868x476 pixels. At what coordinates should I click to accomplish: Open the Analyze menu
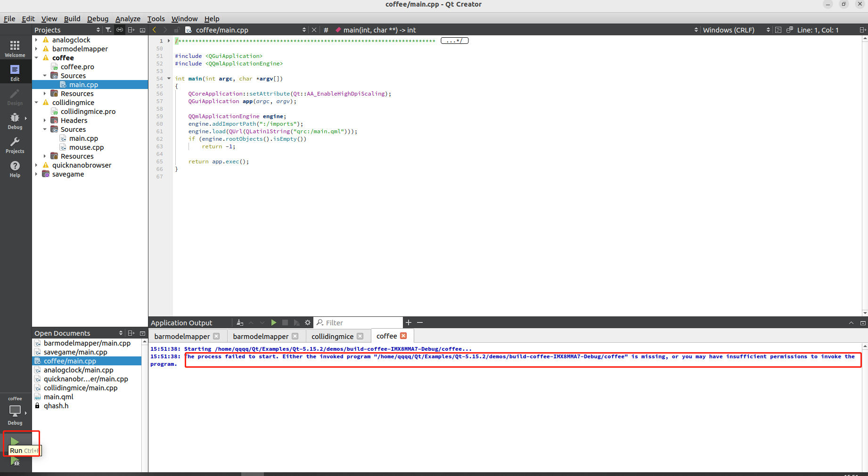[x=128, y=19]
